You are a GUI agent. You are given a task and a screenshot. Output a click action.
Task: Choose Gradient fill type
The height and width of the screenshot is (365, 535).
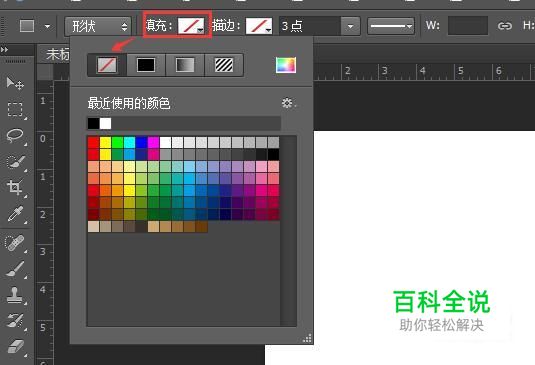coord(185,65)
